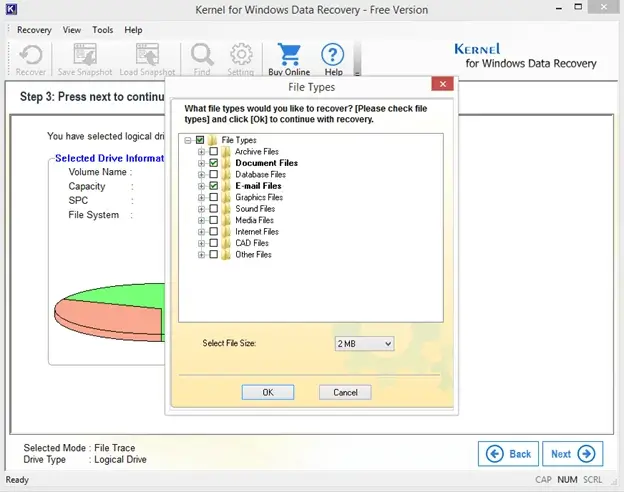The image size is (624, 492).
Task: Expand the Database Files node
Action: coord(201,174)
